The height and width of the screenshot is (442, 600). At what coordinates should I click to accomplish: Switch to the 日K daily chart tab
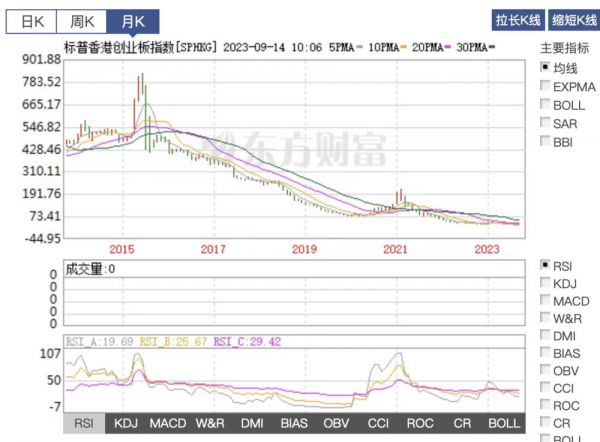click(28, 20)
